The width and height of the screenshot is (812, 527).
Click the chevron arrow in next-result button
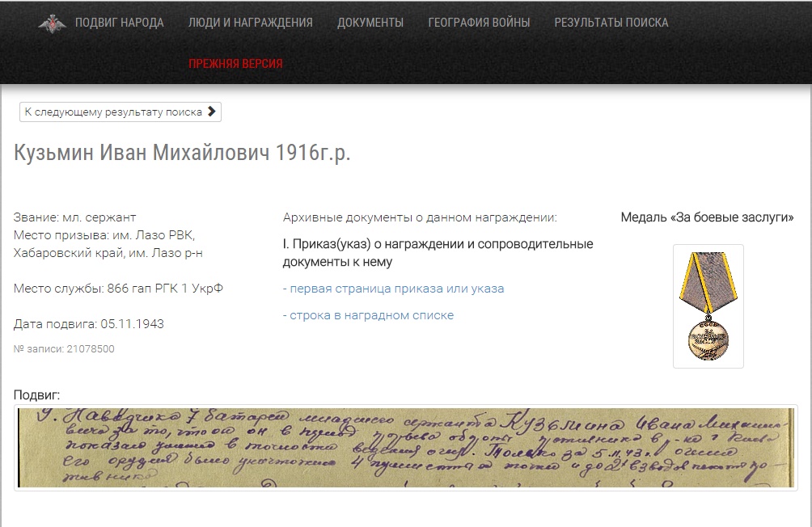212,112
